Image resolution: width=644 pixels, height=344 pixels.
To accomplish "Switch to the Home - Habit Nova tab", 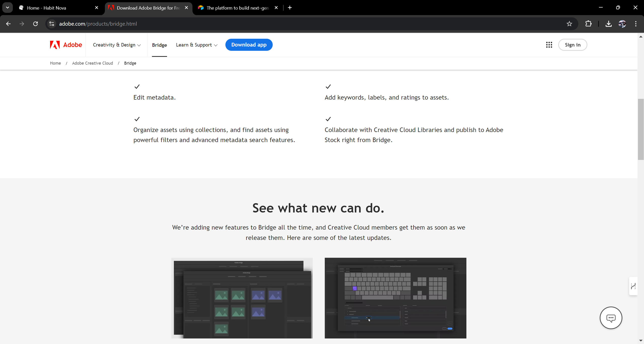I will click(x=59, y=8).
